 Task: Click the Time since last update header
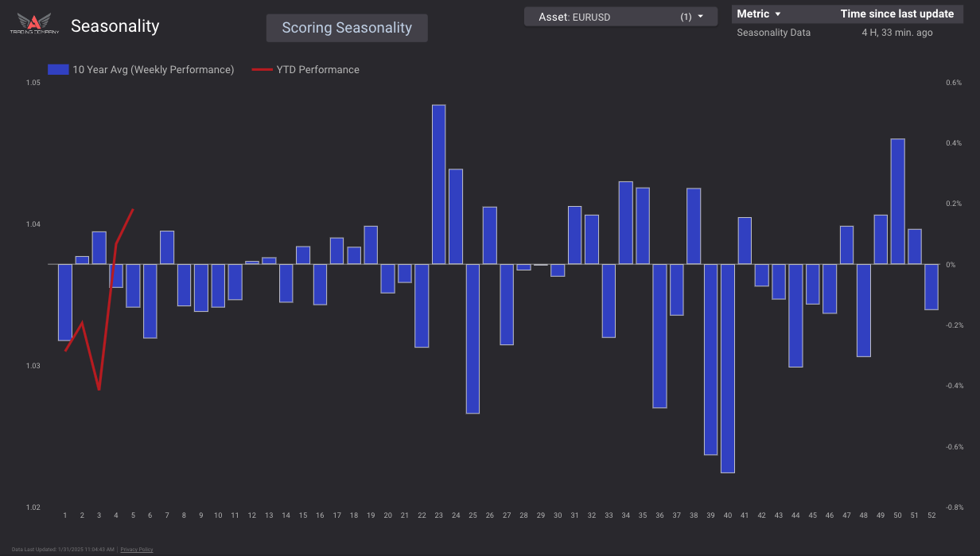[x=899, y=14]
